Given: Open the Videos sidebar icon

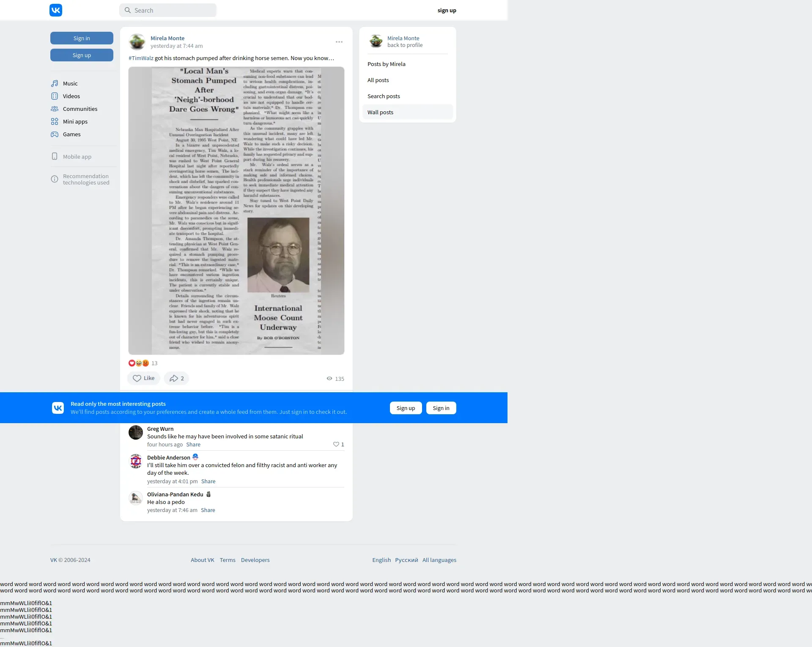Looking at the screenshot, I should click(55, 96).
